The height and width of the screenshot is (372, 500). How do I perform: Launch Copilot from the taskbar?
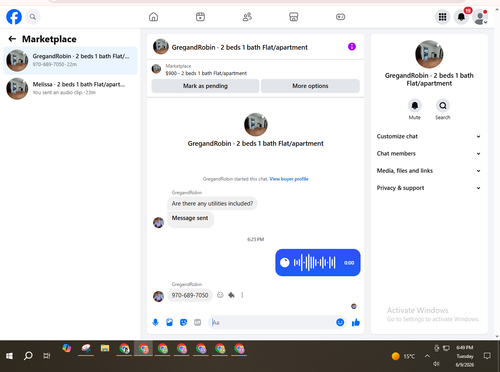pyautogui.click(x=67, y=349)
